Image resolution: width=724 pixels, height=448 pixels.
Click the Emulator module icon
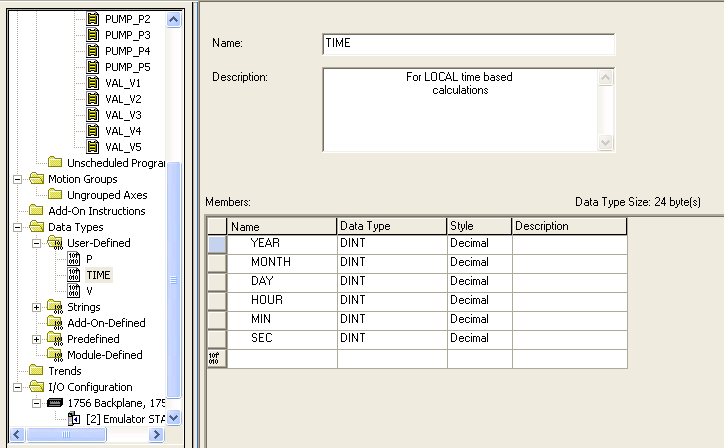pos(74,419)
